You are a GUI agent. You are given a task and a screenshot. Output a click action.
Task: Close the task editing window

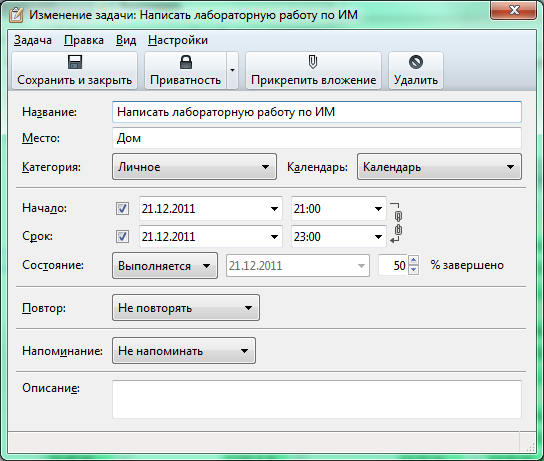pos(513,10)
